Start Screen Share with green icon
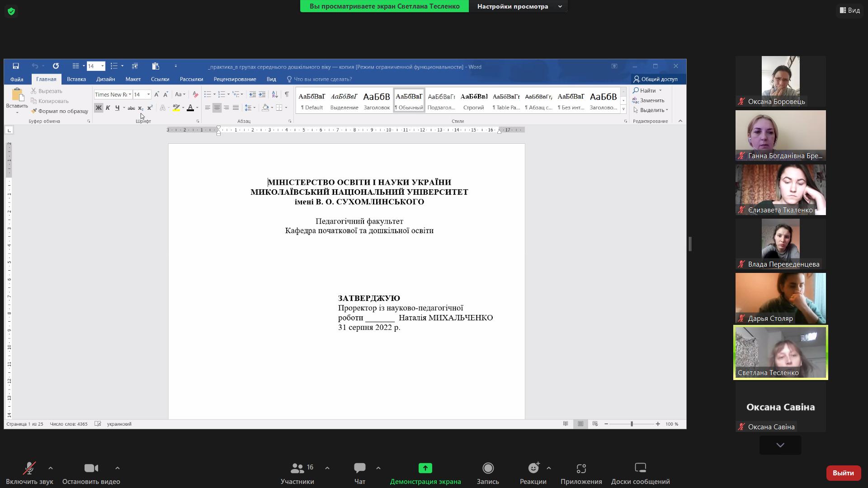This screenshot has height=488, width=868. click(425, 468)
